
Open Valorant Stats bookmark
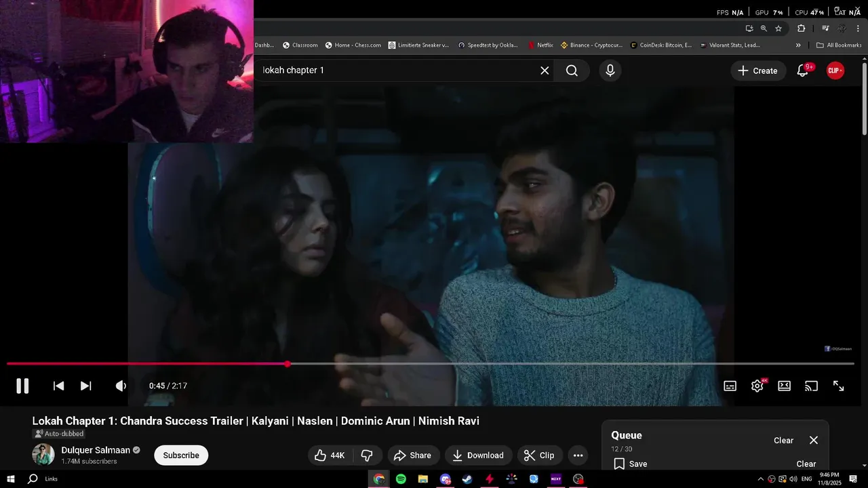click(x=730, y=45)
